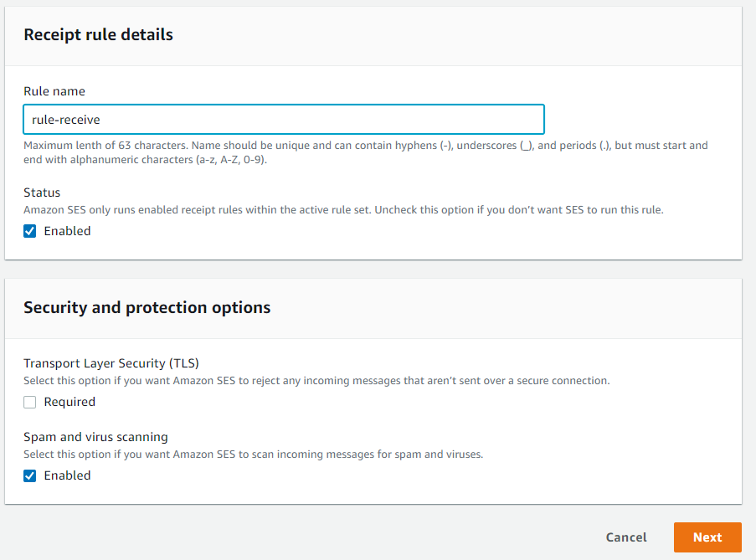The image size is (756, 560).
Task: Place cursor on the rule-receive text
Action: click(66, 120)
